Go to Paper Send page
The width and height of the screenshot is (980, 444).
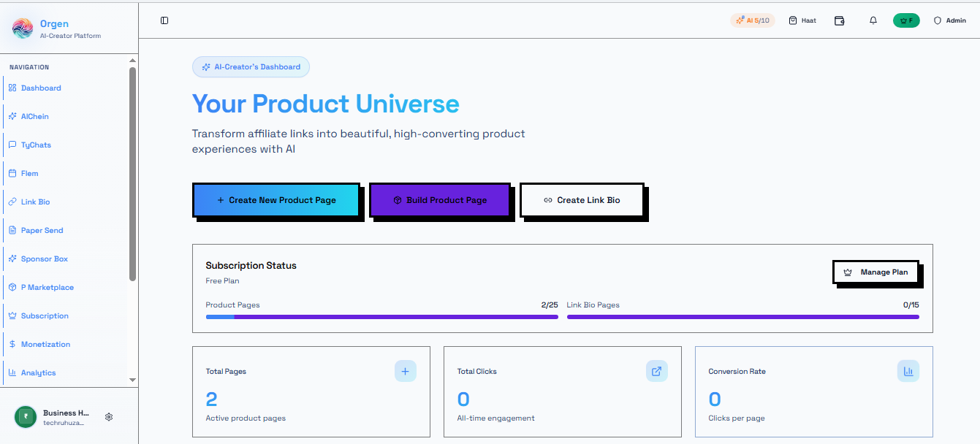click(x=41, y=230)
